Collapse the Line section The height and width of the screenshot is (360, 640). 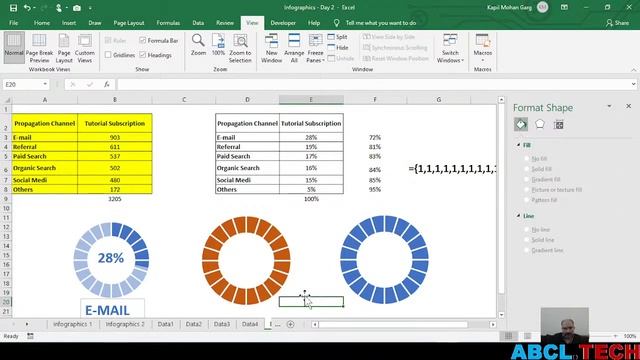click(518, 216)
